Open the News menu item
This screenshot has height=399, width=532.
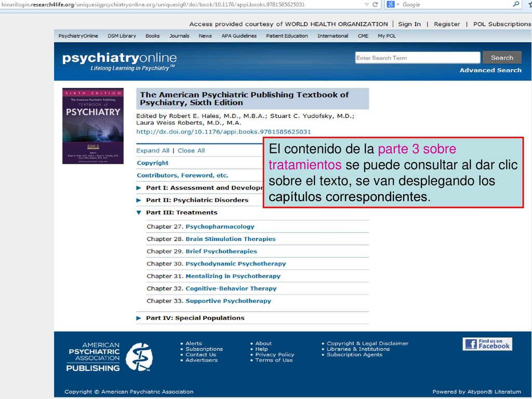pyautogui.click(x=205, y=36)
